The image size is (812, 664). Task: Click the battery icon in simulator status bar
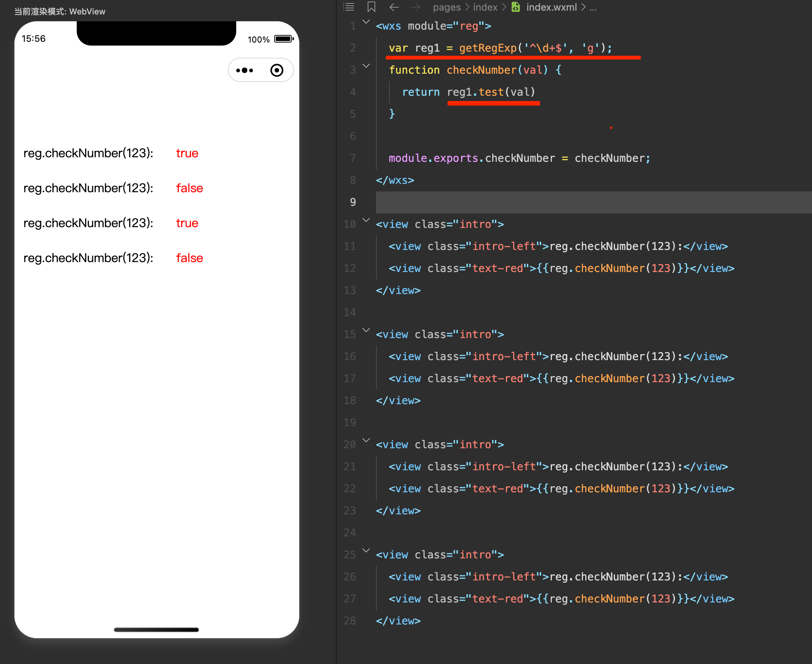click(284, 39)
